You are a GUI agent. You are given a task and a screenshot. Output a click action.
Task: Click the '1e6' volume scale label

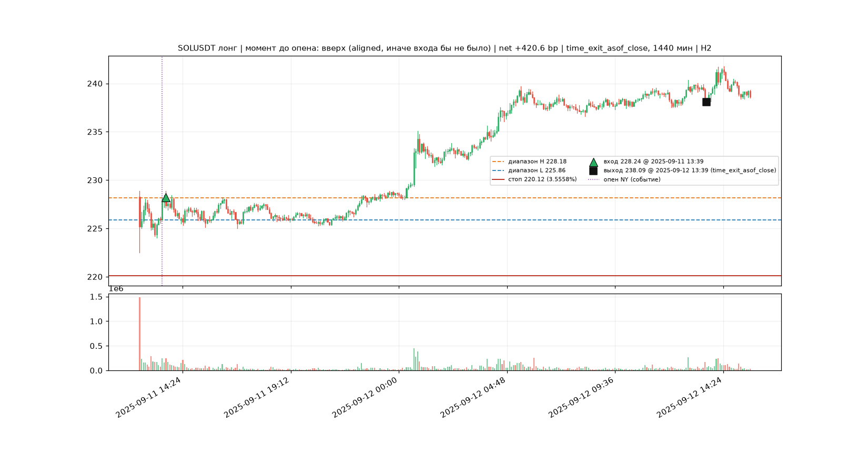coord(116,289)
